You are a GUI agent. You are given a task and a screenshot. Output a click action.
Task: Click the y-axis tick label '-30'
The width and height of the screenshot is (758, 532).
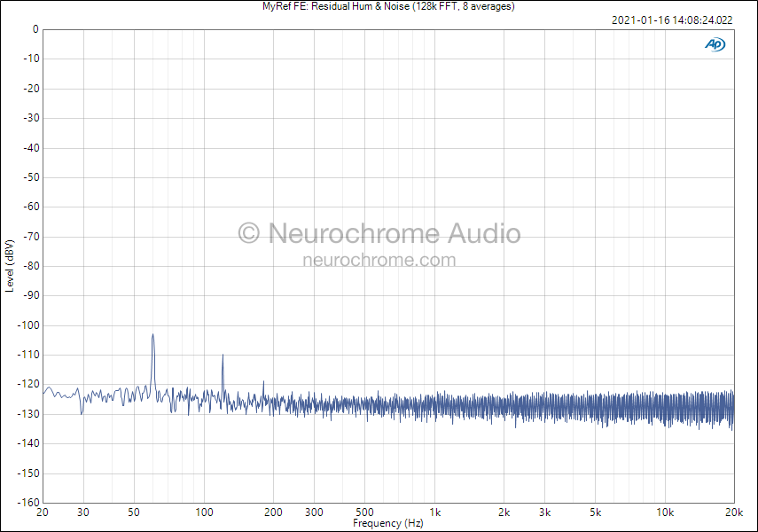(x=31, y=118)
